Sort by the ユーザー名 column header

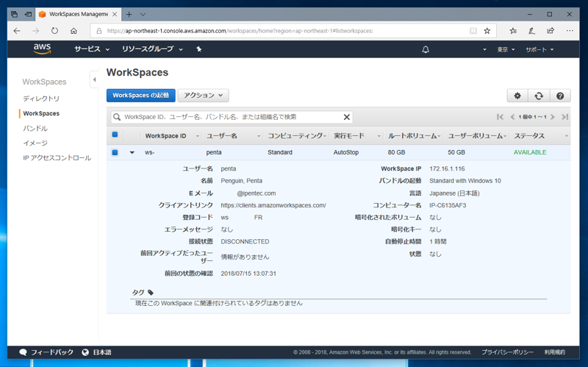[x=222, y=136]
